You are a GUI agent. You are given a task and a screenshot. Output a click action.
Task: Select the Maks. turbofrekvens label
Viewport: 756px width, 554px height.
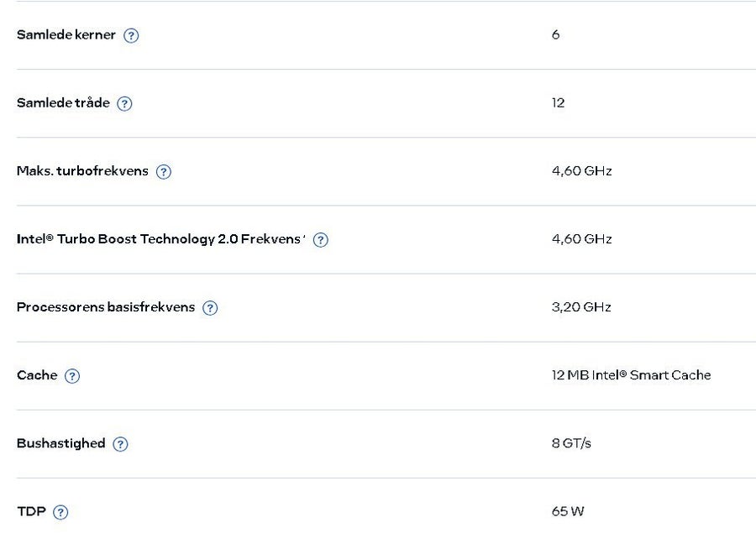[x=82, y=171]
